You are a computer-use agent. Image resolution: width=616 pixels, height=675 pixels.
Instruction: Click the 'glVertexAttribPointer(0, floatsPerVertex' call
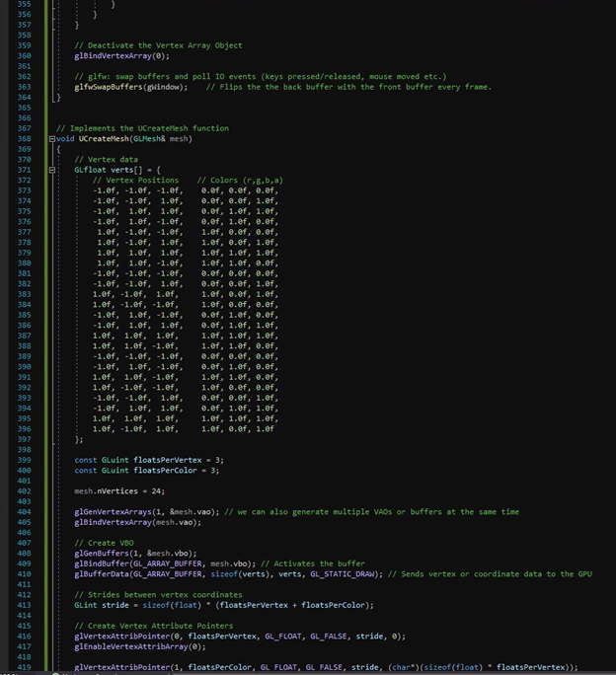[x=240, y=637]
